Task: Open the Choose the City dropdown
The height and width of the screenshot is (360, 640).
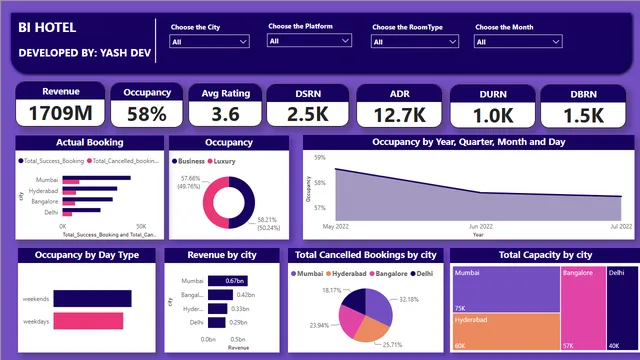Action: (209, 42)
